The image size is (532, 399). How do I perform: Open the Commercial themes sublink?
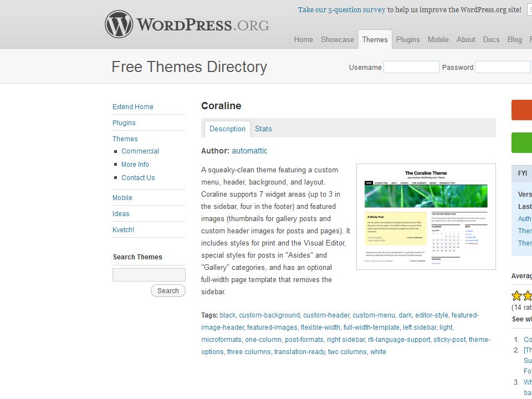coord(140,151)
